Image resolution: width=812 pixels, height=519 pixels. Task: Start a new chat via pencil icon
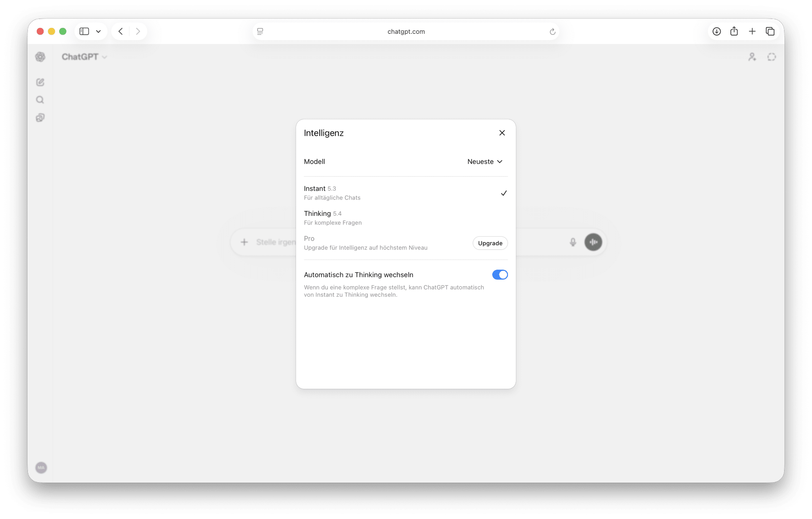point(40,82)
